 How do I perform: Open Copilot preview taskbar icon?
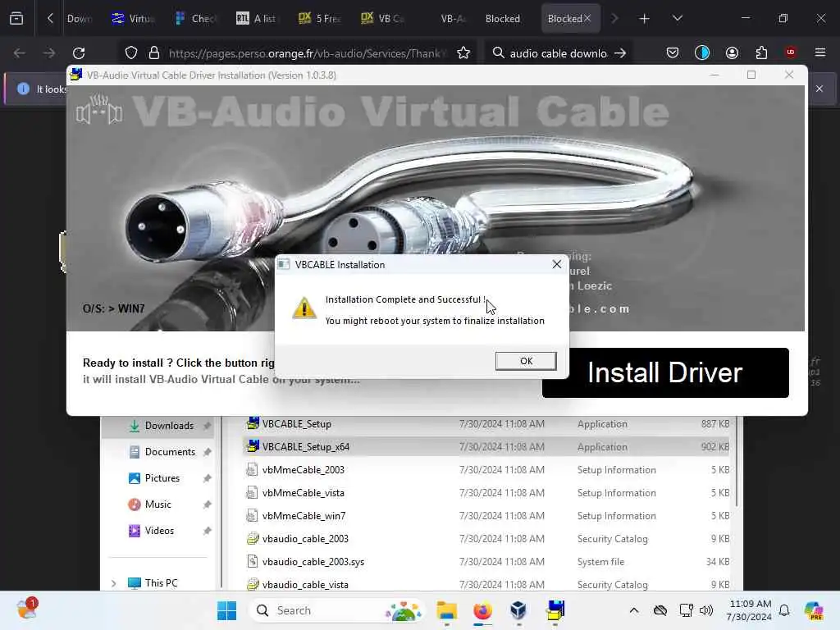[x=813, y=610]
